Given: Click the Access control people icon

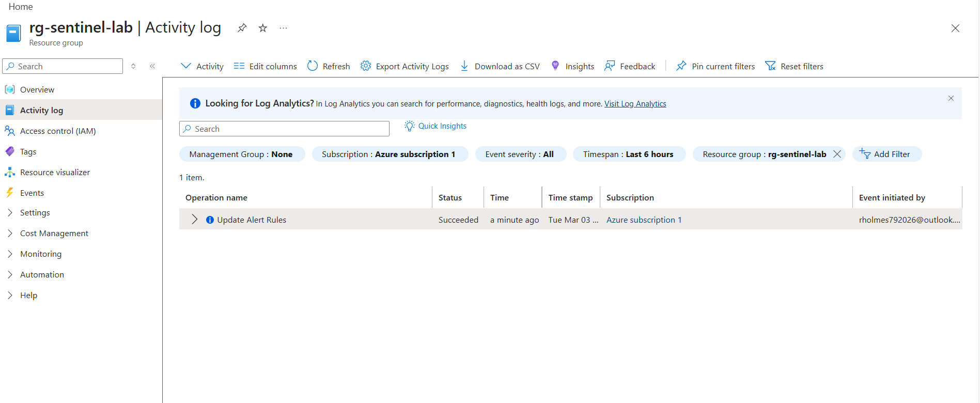Looking at the screenshot, I should pyautogui.click(x=10, y=131).
